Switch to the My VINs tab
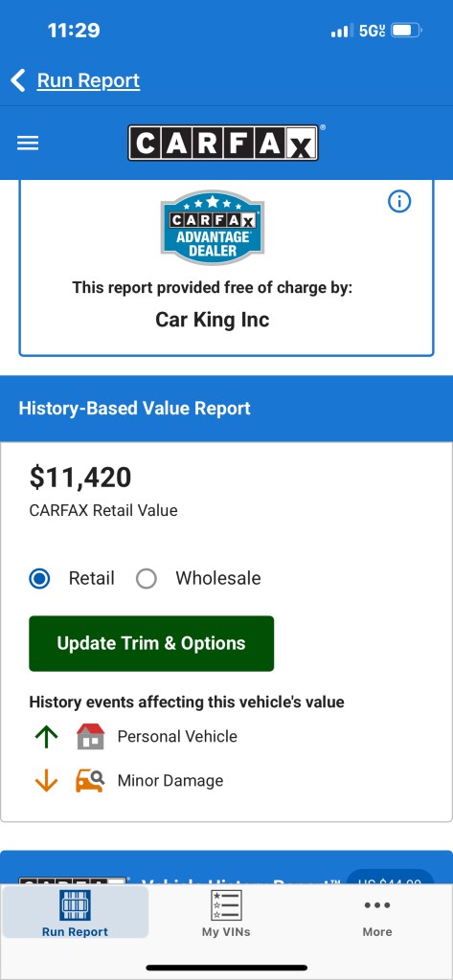 226,914
